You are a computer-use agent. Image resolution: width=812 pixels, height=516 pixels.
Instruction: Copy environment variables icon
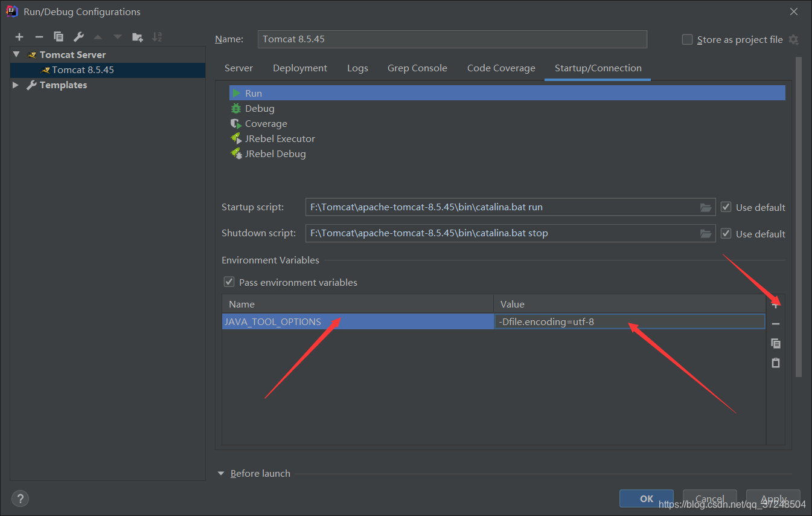pyautogui.click(x=776, y=343)
